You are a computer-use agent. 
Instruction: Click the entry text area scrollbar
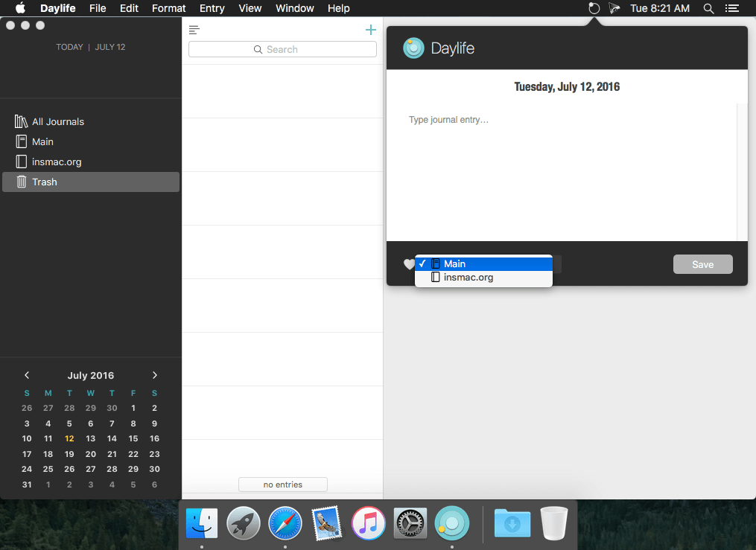(742, 172)
